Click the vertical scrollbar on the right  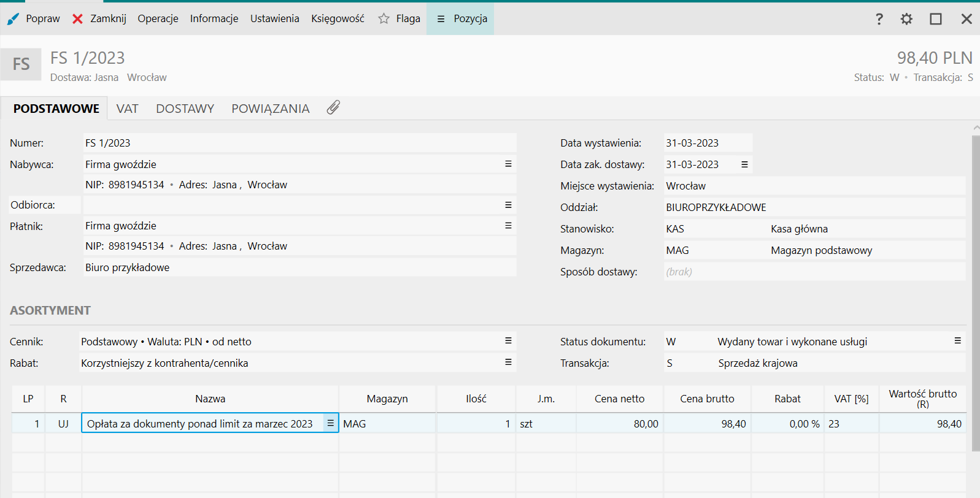point(976,294)
